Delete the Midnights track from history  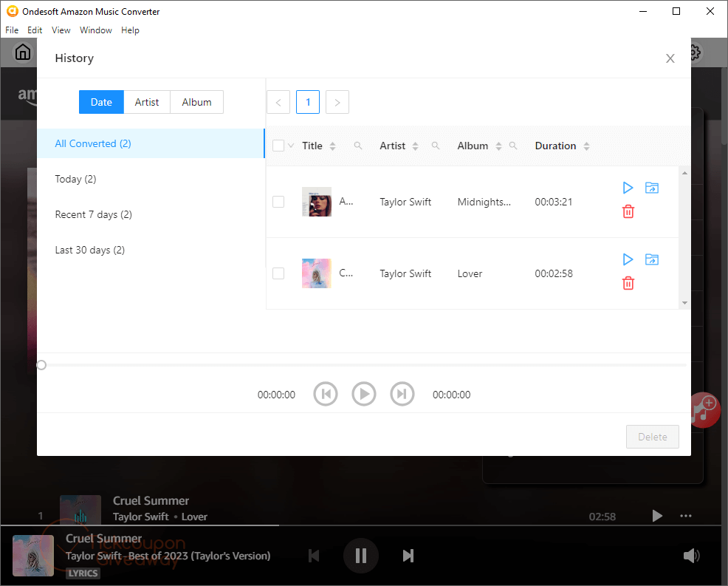tap(628, 211)
